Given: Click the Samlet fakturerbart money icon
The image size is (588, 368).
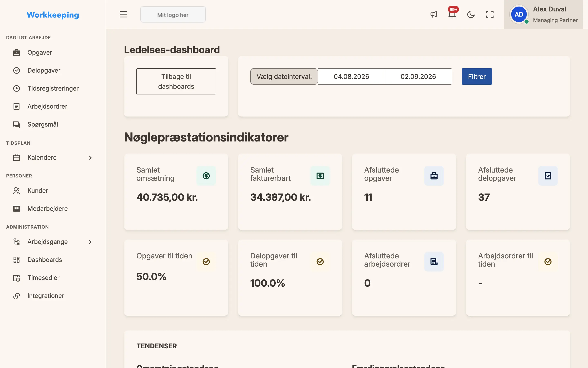Looking at the screenshot, I should pyautogui.click(x=320, y=176).
